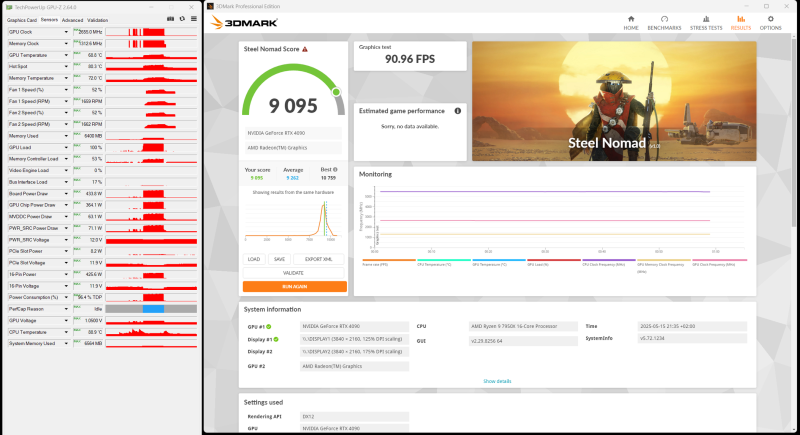Click the orange RUN AGAIN button
Screen dimensions: 800x435
click(294, 287)
